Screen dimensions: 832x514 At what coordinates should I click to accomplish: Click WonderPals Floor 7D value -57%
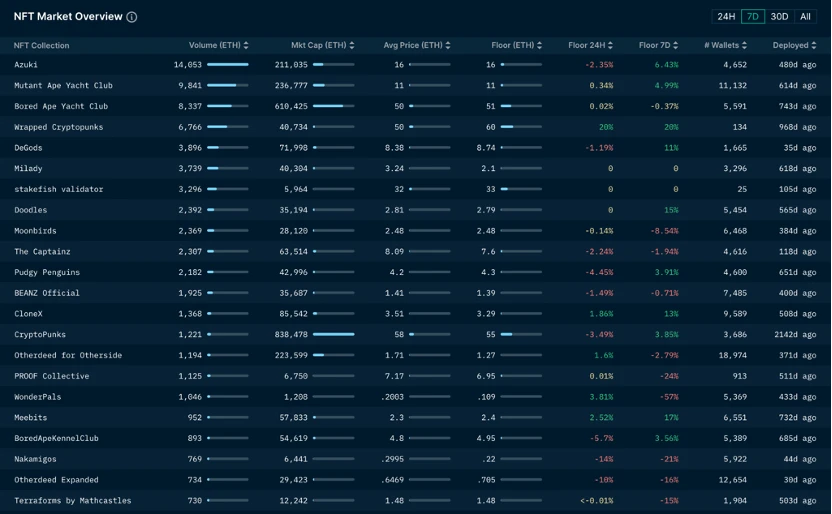coord(669,397)
